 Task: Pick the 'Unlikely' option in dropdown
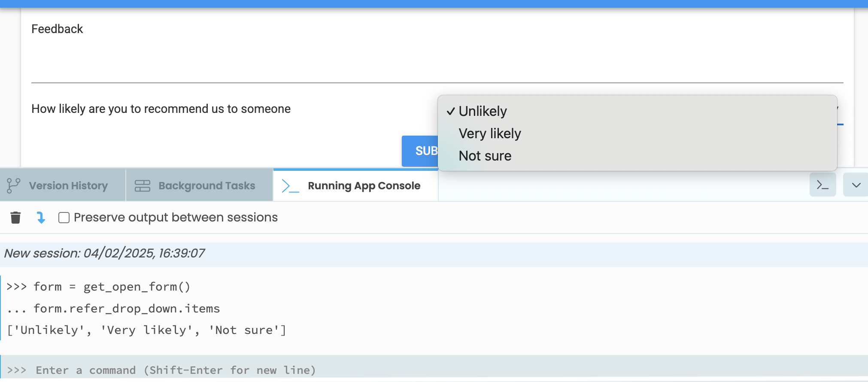[483, 111]
